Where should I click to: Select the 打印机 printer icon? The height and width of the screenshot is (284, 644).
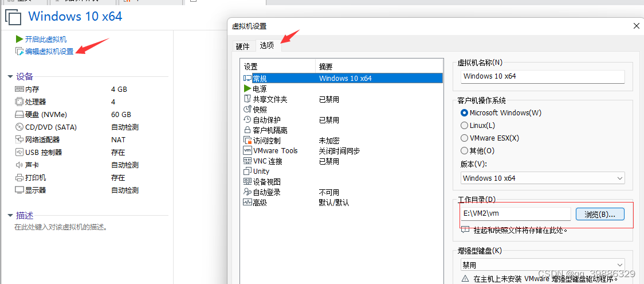(x=19, y=177)
